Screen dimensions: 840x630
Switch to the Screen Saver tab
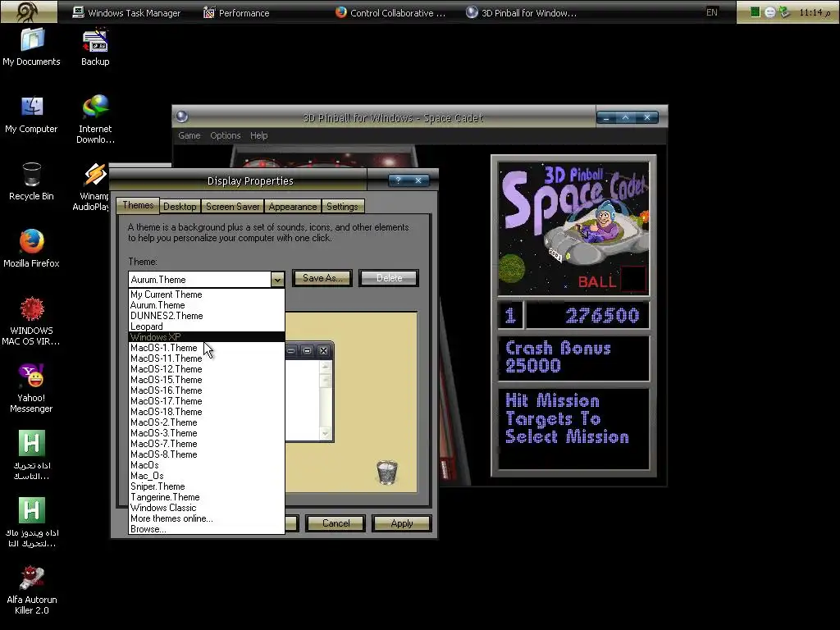(232, 207)
